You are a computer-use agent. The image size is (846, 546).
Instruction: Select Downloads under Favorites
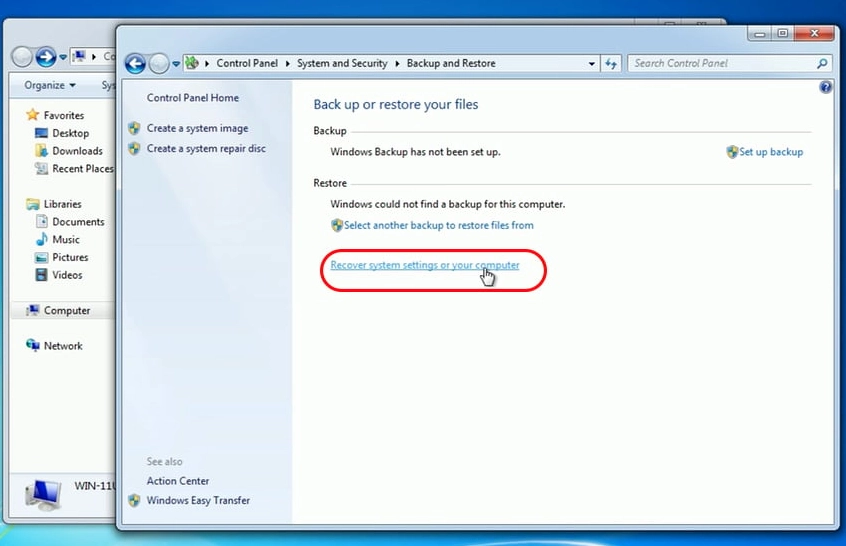(77, 151)
